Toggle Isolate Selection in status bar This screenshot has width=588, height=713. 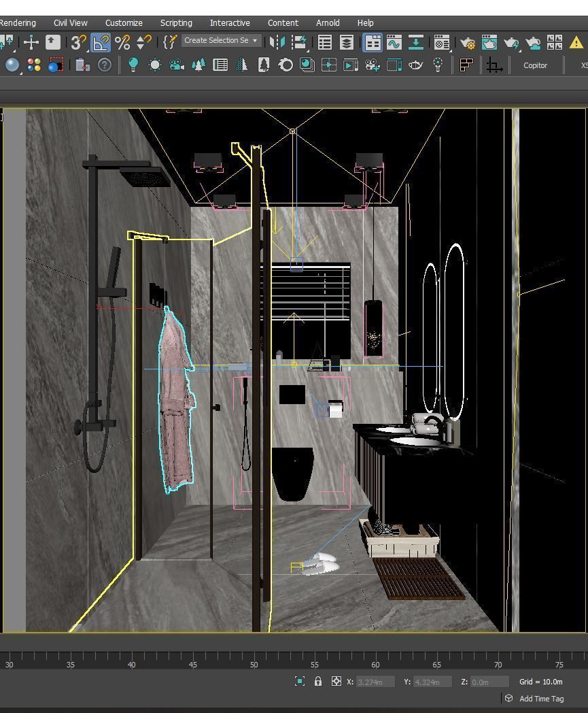pyautogui.click(x=300, y=681)
